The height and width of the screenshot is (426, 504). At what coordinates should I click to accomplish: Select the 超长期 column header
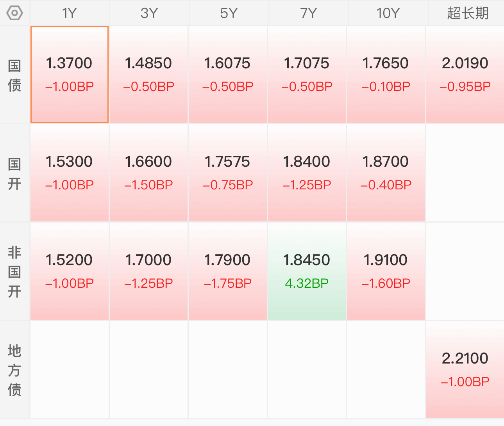point(466,13)
